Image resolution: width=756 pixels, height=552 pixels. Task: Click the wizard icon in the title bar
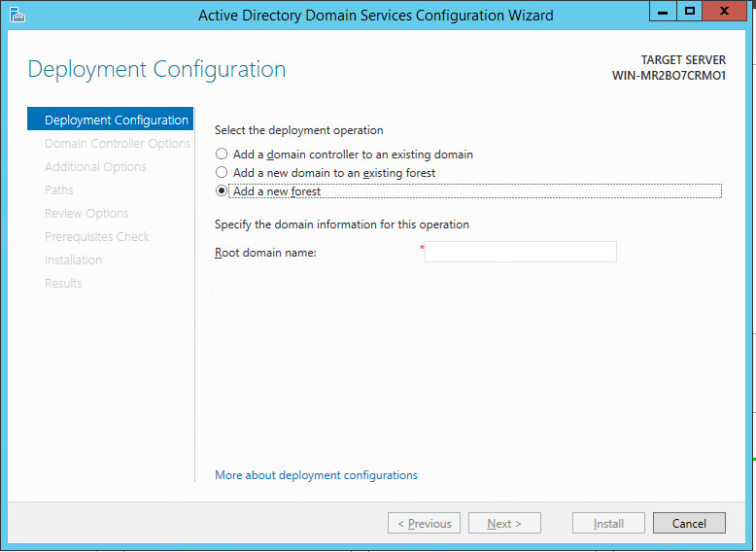click(17, 15)
